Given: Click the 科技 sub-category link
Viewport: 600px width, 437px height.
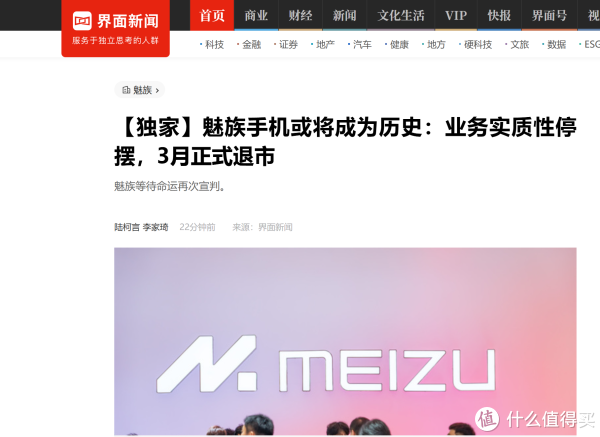Looking at the screenshot, I should point(214,45).
